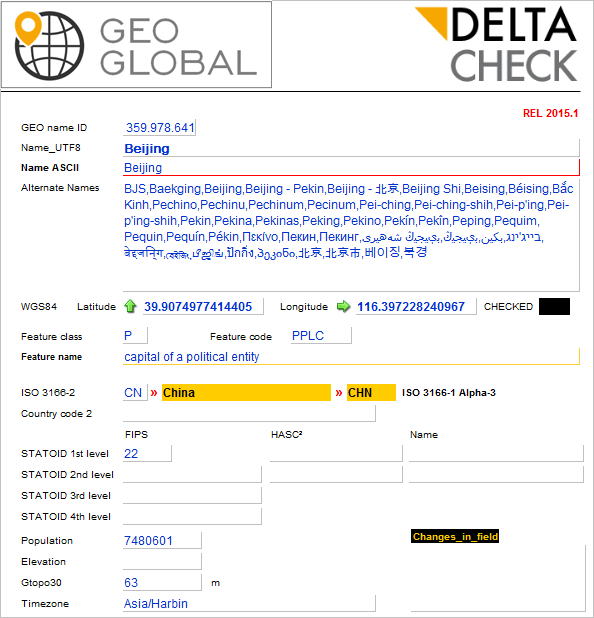Click the Changes_in_field black label

tap(455, 536)
